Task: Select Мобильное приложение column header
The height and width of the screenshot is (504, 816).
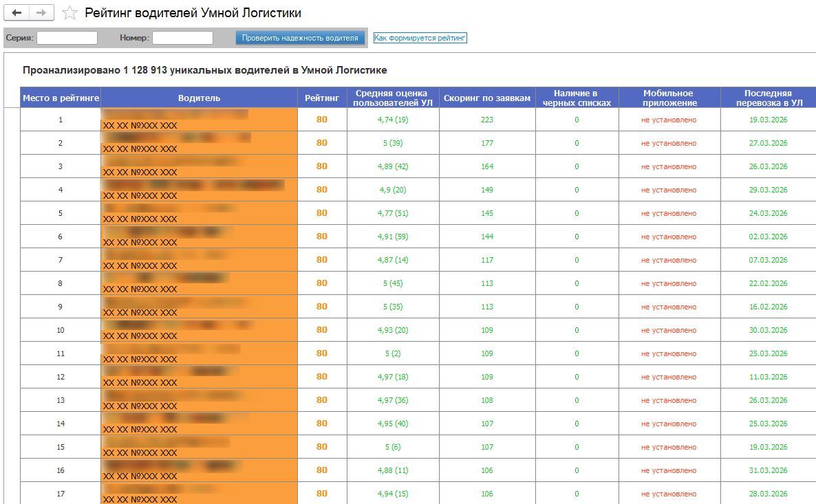Action: [x=669, y=98]
